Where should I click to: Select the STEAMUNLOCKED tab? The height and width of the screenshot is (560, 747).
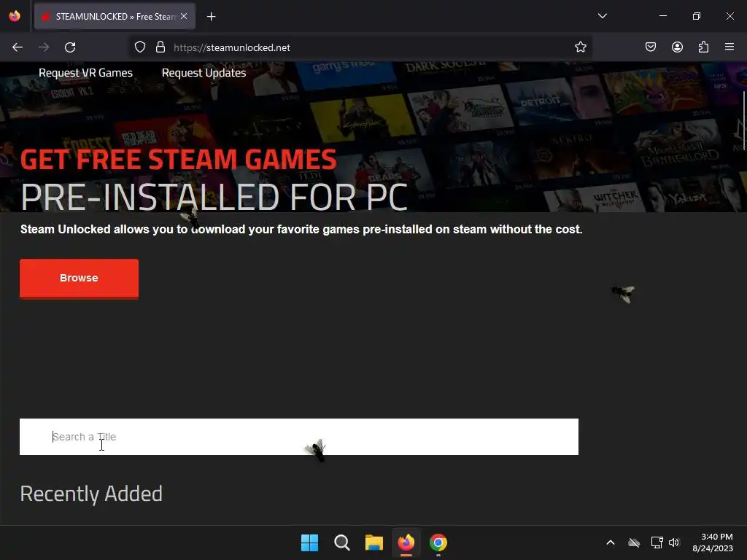[115, 16]
